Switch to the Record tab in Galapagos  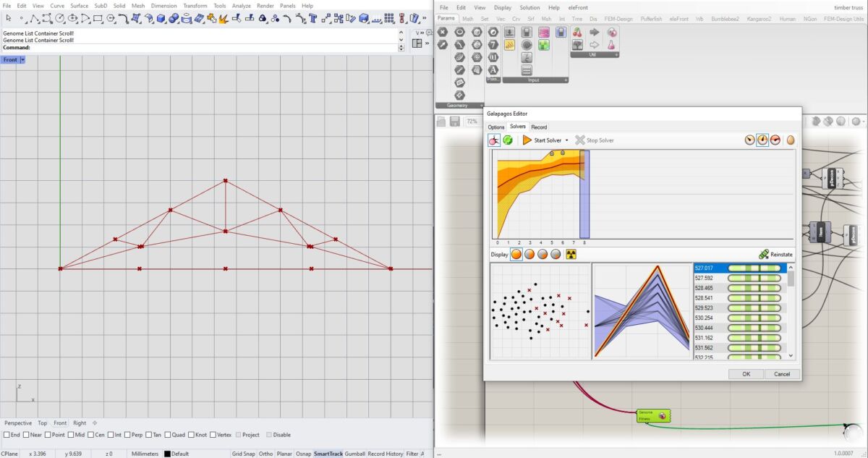click(539, 127)
